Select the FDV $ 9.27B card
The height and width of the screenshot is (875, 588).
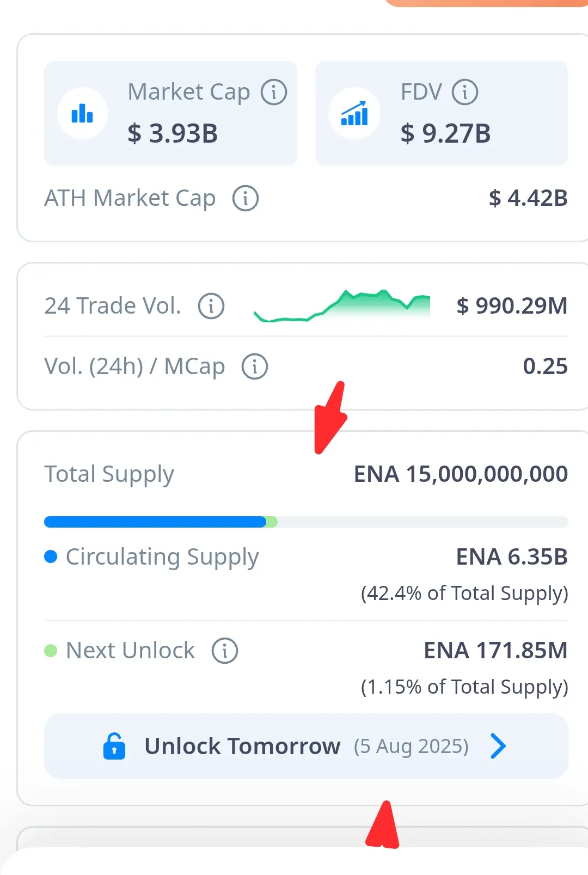[x=442, y=113]
